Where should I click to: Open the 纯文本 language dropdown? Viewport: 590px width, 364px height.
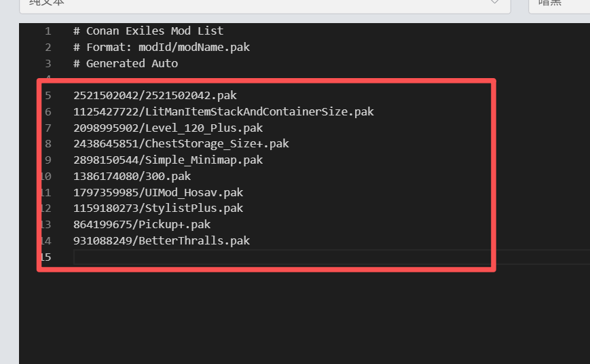click(265, 3)
